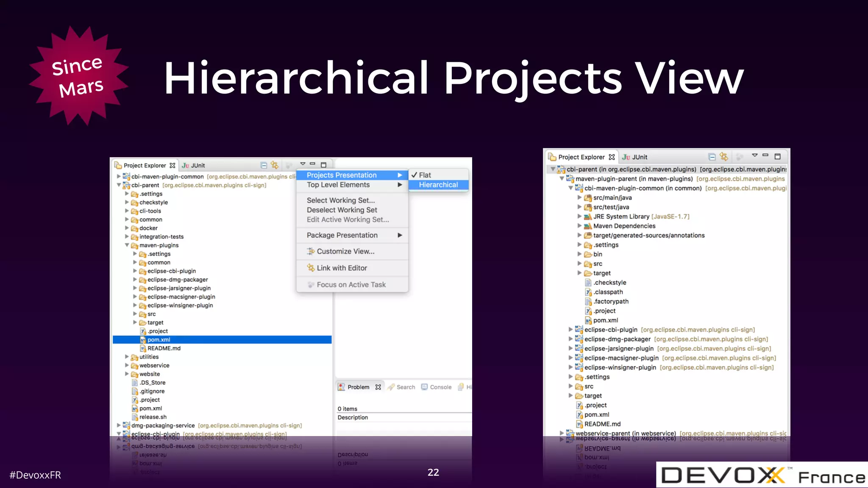The height and width of the screenshot is (488, 868).
Task: Click webservice folder icon in left explorer
Action: coord(135,366)
